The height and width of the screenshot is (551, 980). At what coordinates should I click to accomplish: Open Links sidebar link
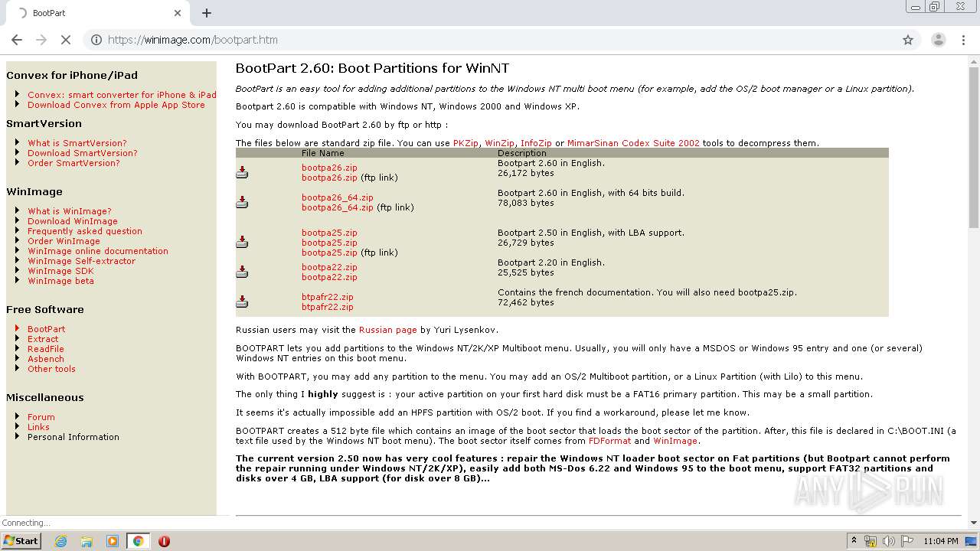(38, 427)
